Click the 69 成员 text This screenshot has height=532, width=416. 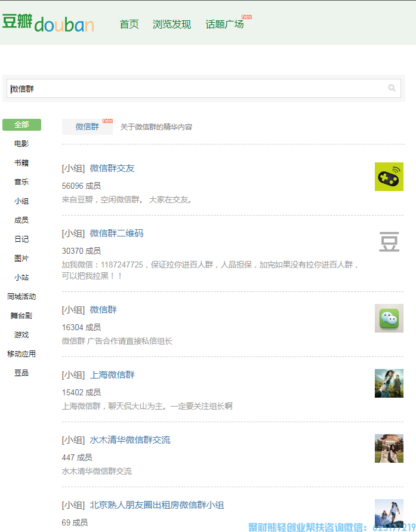pos(75,522)
